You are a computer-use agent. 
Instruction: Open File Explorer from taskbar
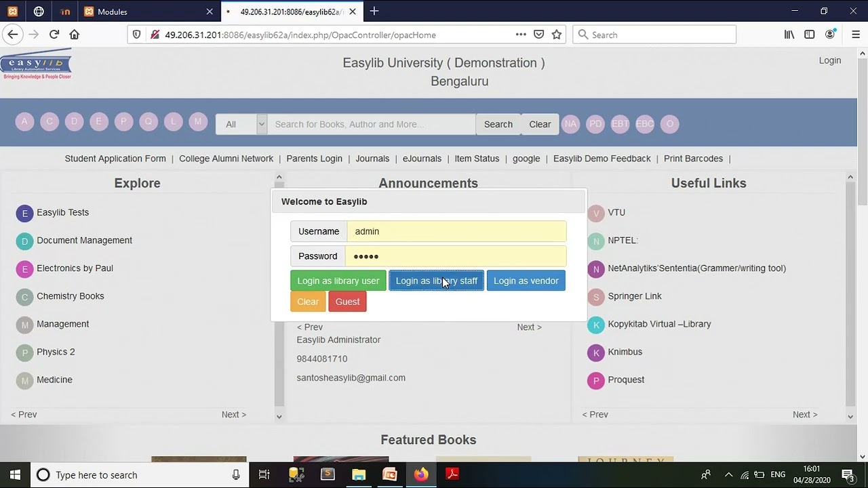tap(359, 474)
